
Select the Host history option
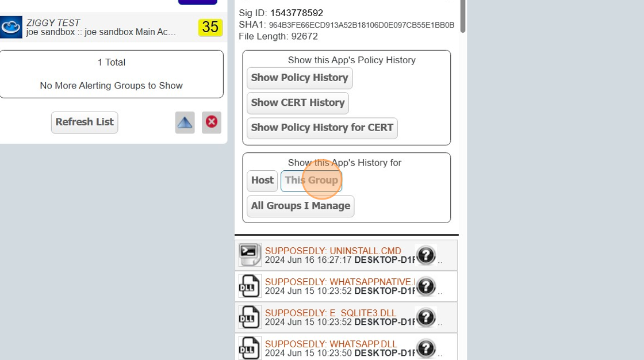click(x=262, y=181)
